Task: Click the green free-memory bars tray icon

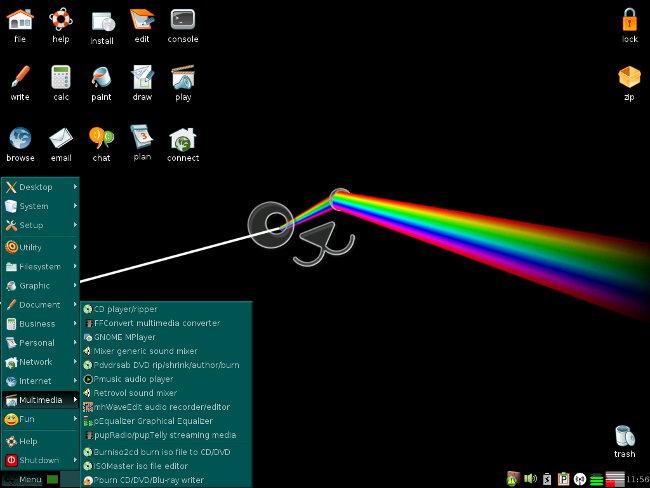Action: 596,479
